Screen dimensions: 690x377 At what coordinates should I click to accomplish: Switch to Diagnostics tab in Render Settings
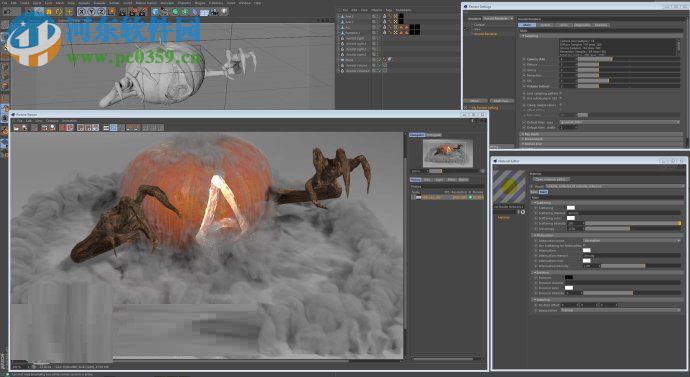pos(582,25)
